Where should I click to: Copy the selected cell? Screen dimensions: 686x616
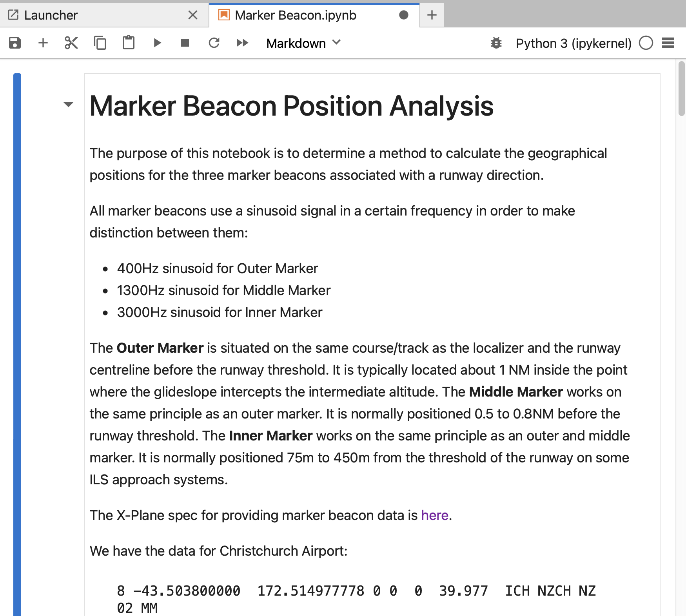pos(100,43)
